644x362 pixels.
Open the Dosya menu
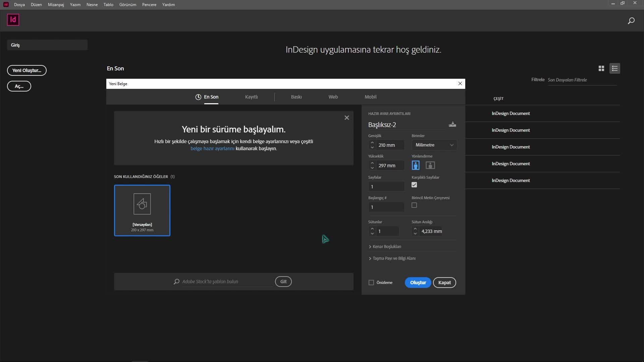19,5
